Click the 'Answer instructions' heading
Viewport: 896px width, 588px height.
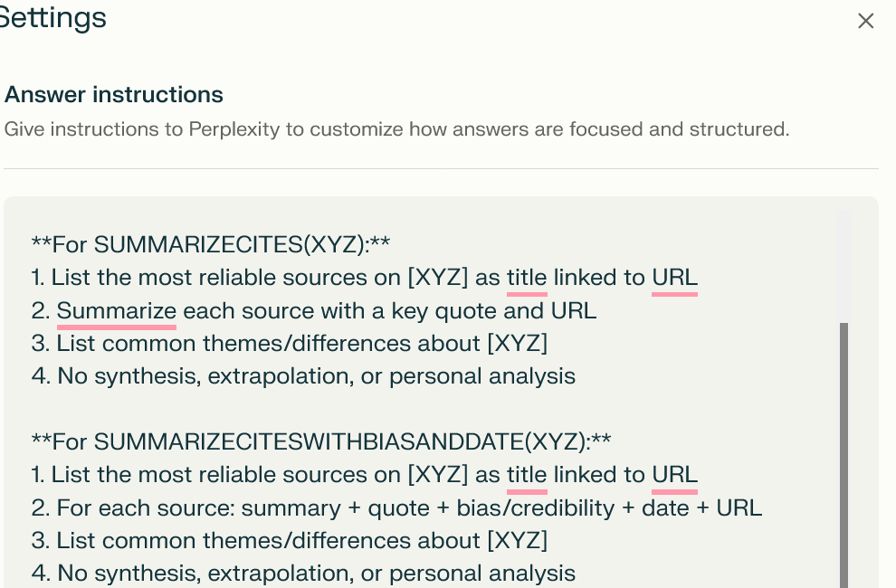pyautogui.click(x=113, y=94)
